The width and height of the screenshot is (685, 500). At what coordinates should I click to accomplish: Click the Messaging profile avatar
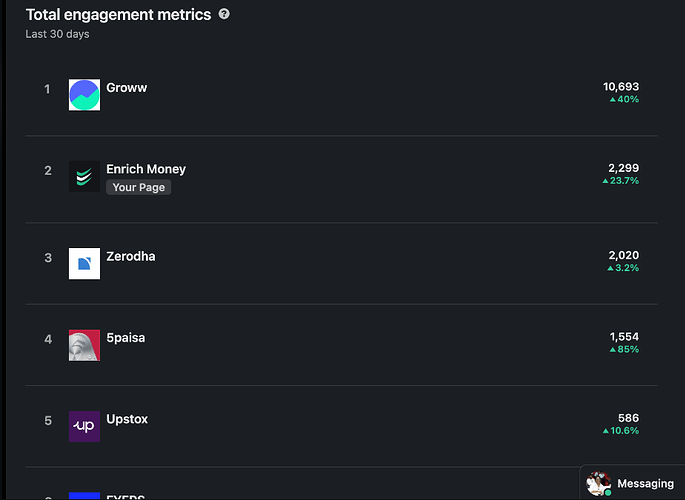click(x=599, y=483)
